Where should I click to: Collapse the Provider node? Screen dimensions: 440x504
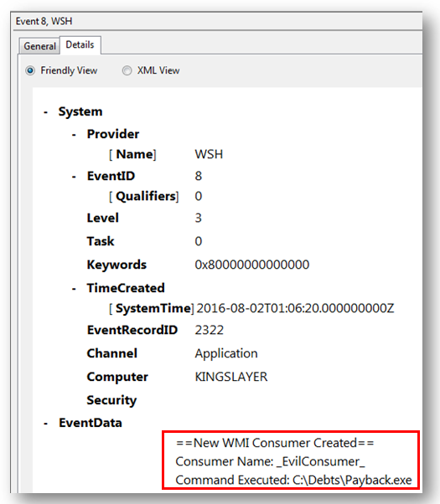click(x=74, y=135)
